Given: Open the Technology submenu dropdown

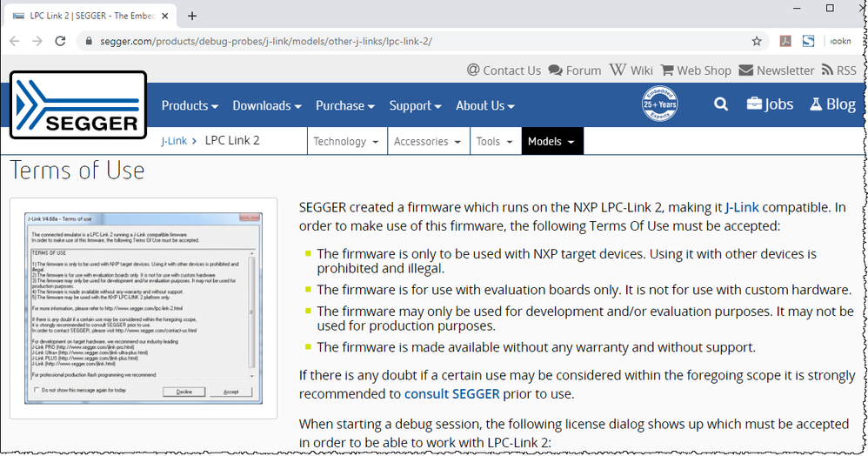Looking at the screenshot, I should [346, 141].
